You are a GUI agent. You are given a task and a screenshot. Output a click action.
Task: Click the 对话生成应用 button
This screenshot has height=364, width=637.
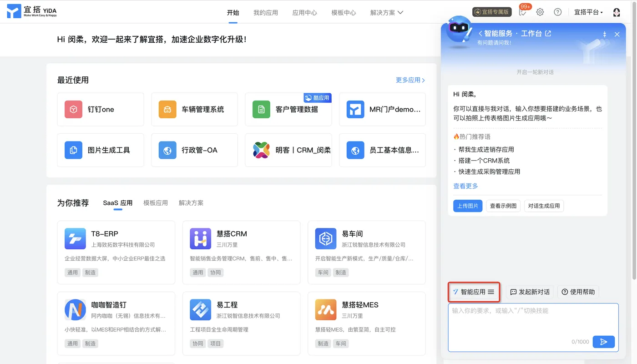click(544, 206)
